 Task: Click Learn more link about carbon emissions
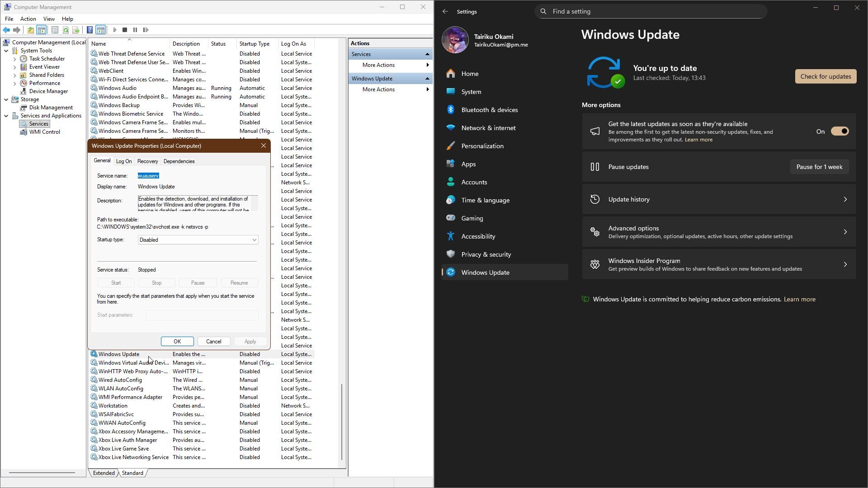click(799, 299)
